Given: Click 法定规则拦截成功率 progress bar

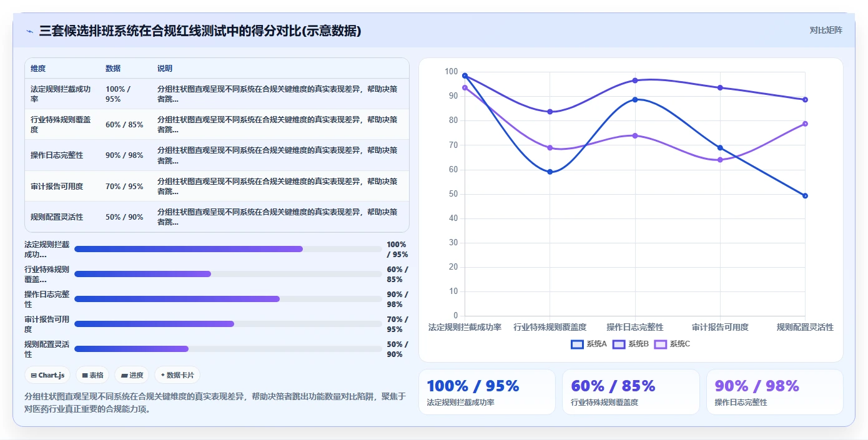Looking at the screenshot, I should click(x=228, y=249).
